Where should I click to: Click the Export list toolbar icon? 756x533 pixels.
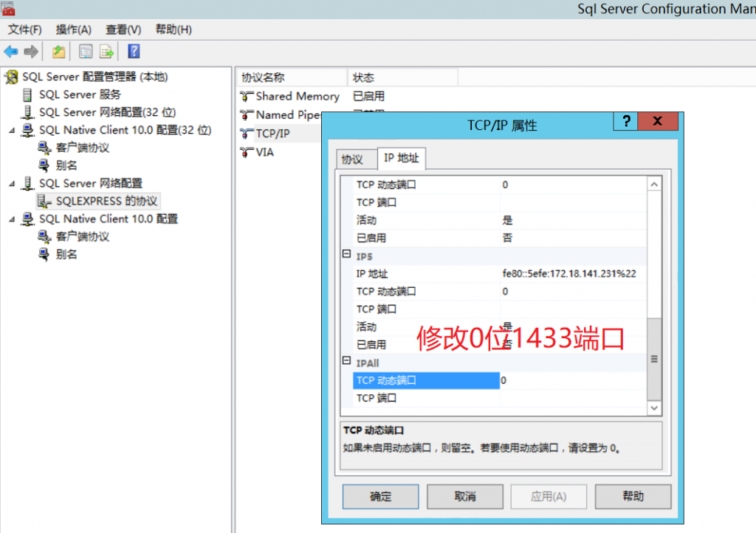pos(106,52)
